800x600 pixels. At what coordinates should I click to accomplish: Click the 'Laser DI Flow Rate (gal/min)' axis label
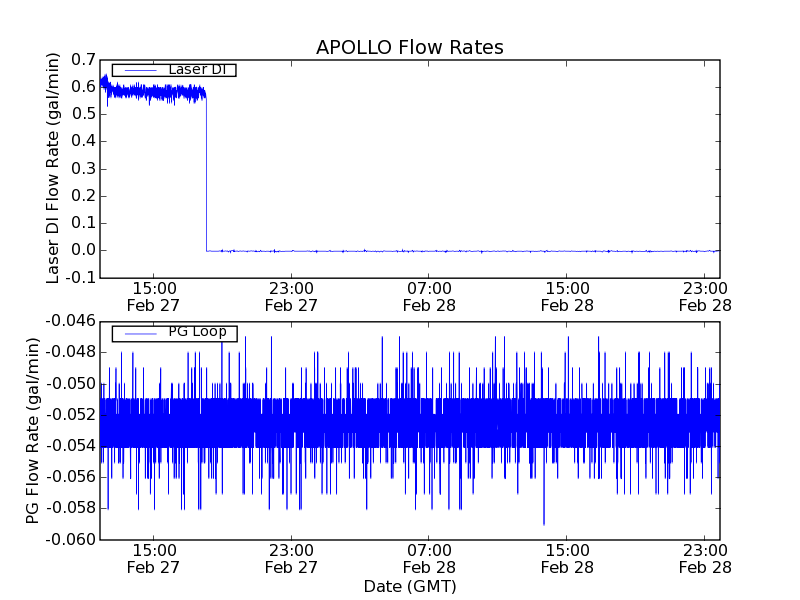(x=53, y=168)
